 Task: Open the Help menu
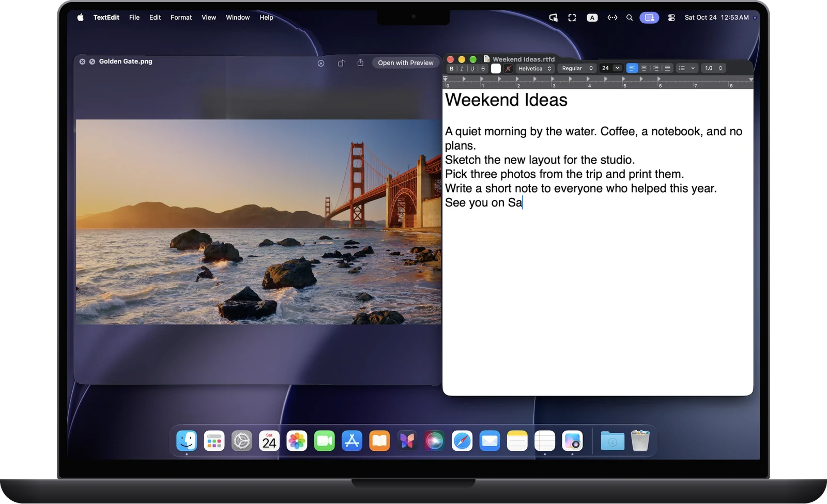266,18
